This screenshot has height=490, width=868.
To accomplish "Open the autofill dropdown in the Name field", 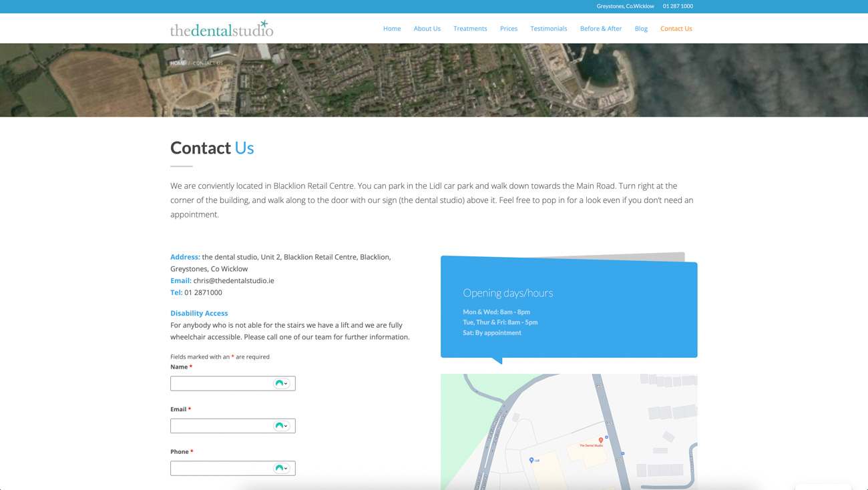I will [x=287, y=383].
